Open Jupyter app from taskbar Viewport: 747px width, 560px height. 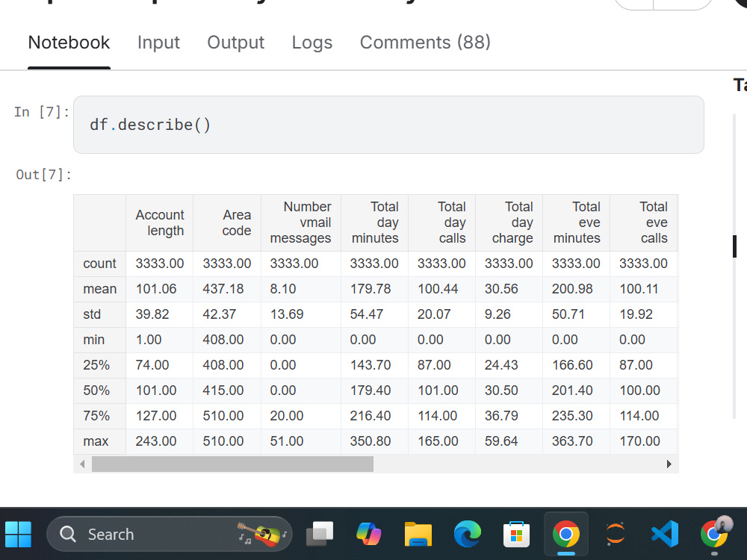coord(615,534)
